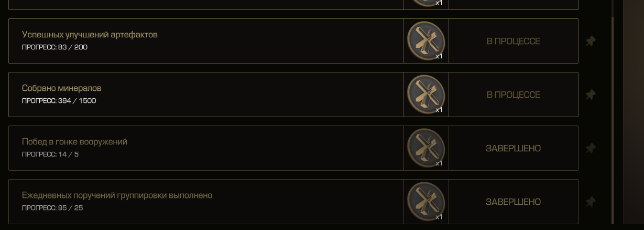Click the partially visible reward token at top
Screen dimensions: 644x230
click(x=426, y=3)
